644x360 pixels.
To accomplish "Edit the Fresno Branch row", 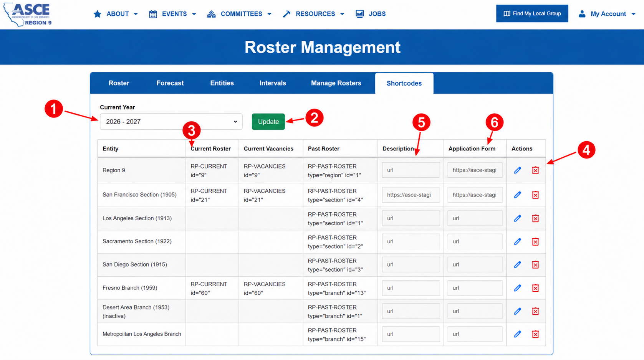I will pos(517,288).
